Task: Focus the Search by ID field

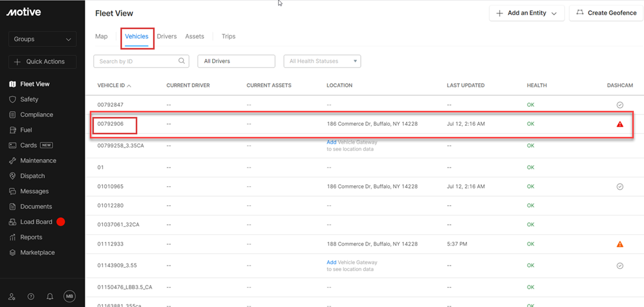Action: pyautogui.click(x=141, y=61)
